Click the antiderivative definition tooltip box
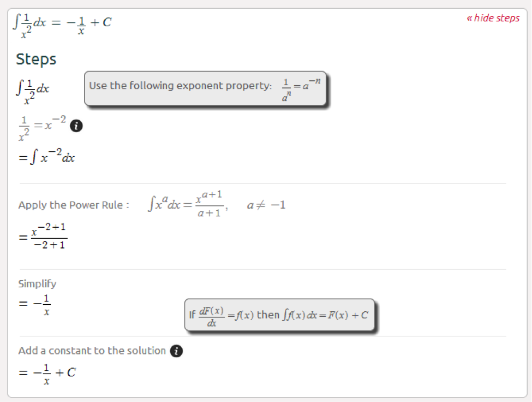 pyautogui.click(x=279, y=315)
